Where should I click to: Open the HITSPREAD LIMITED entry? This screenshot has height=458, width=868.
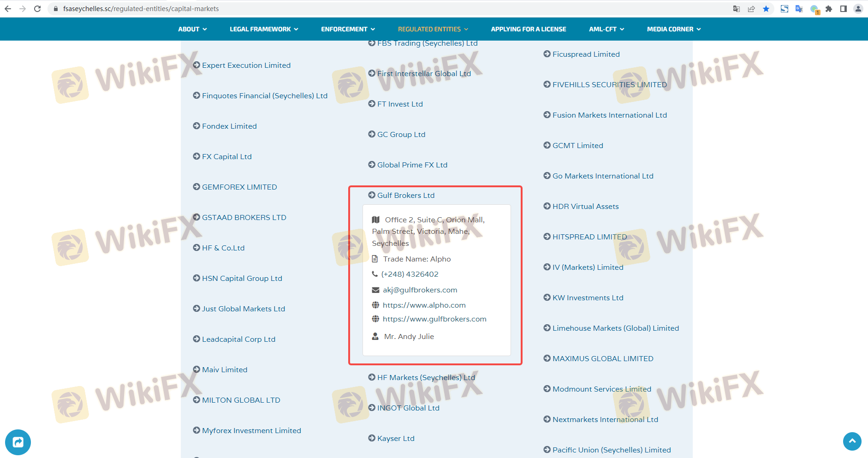click(x=590, y=237)
